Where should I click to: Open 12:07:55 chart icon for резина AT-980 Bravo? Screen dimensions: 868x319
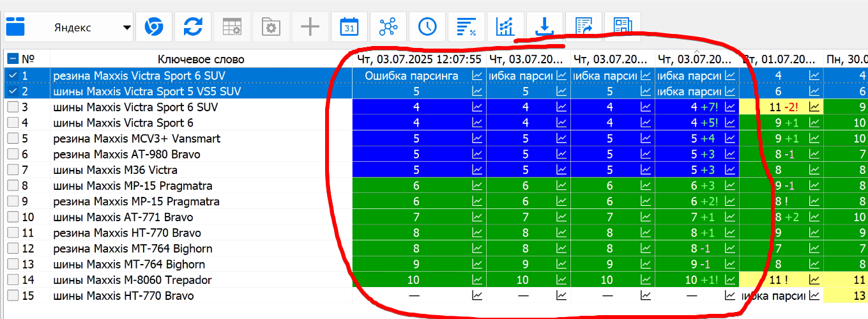click(x=477, y=154)
